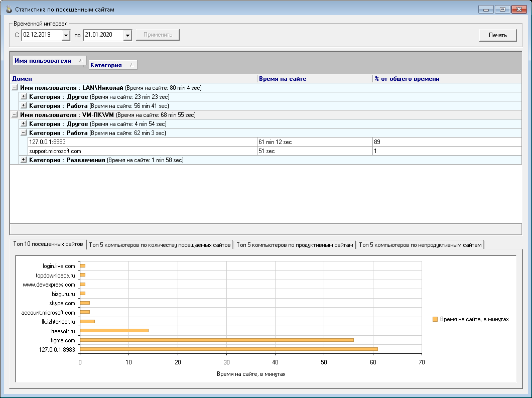Collapse the VM-ПК\VM user group
This screenshot has width=532, height=398.
pos(15,115)
